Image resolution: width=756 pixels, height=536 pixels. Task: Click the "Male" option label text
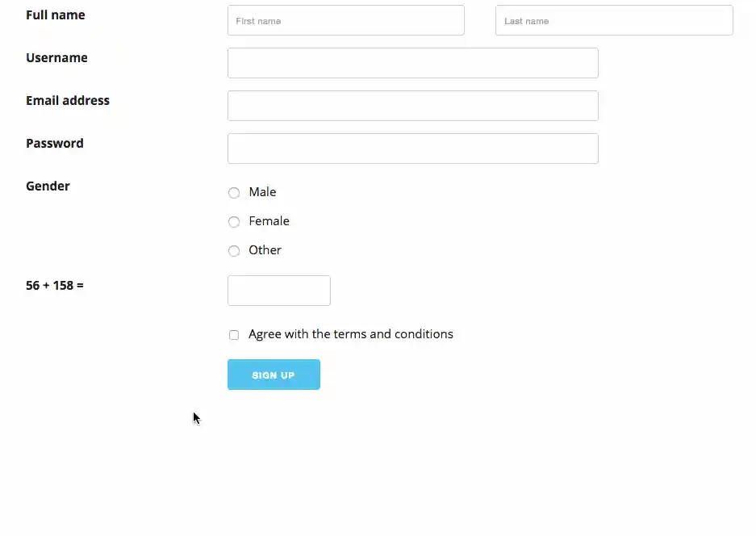[262, 192]
